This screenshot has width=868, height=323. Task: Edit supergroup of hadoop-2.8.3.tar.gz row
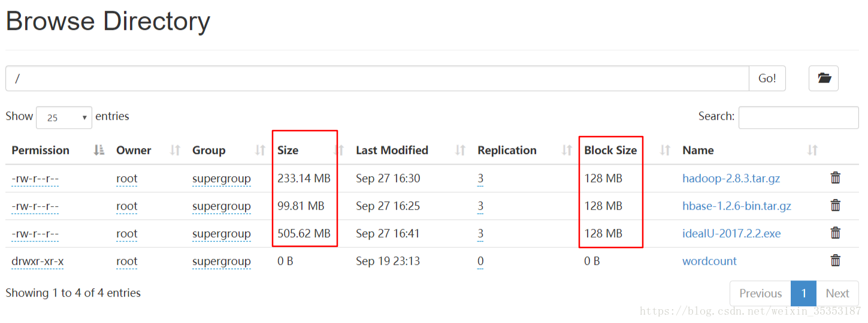[222, 179]
